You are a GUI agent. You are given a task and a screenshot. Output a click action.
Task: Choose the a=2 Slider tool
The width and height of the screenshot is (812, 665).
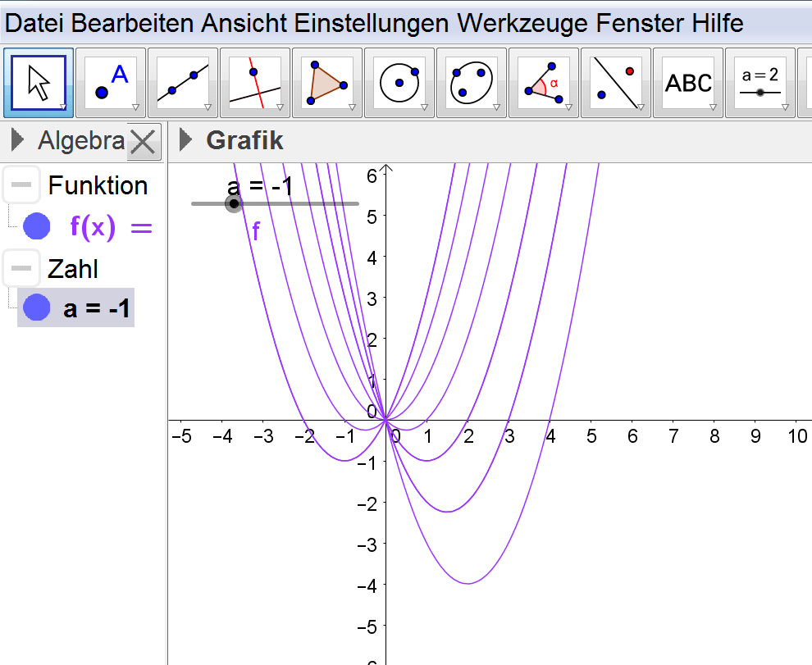(x=760, y=83)
